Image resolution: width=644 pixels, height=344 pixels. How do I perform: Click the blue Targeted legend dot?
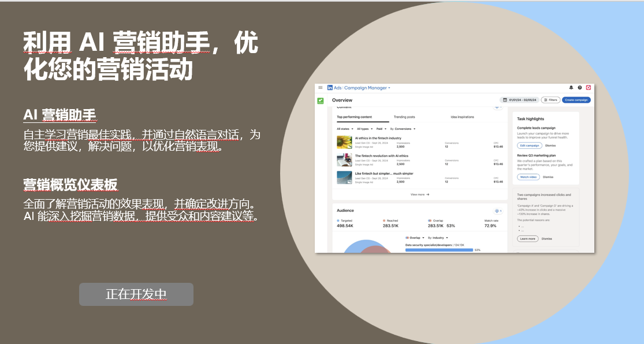(x=338, y=220)
